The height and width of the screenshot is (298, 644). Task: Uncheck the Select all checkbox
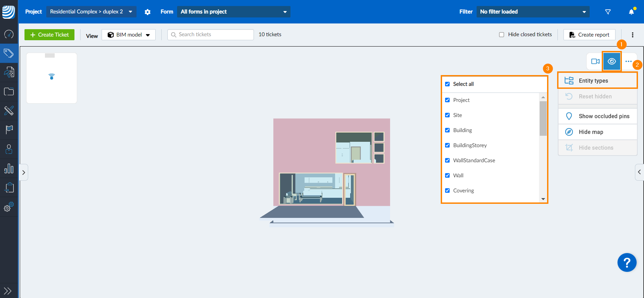point(447,84)
